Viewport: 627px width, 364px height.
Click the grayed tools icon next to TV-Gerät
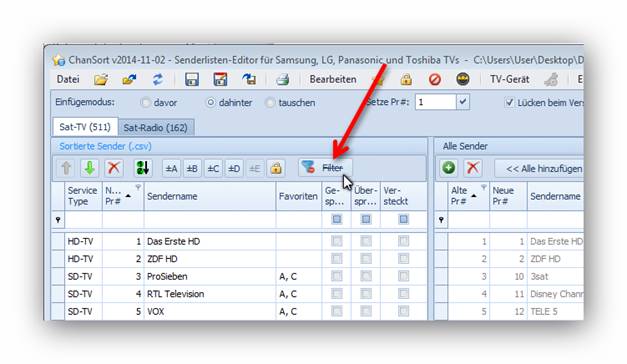pos(551,80)
